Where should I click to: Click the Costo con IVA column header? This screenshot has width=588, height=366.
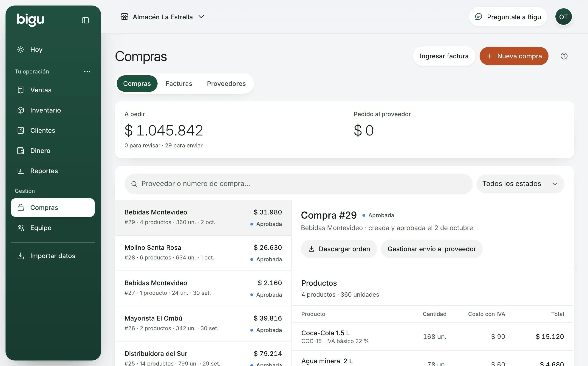486,314
